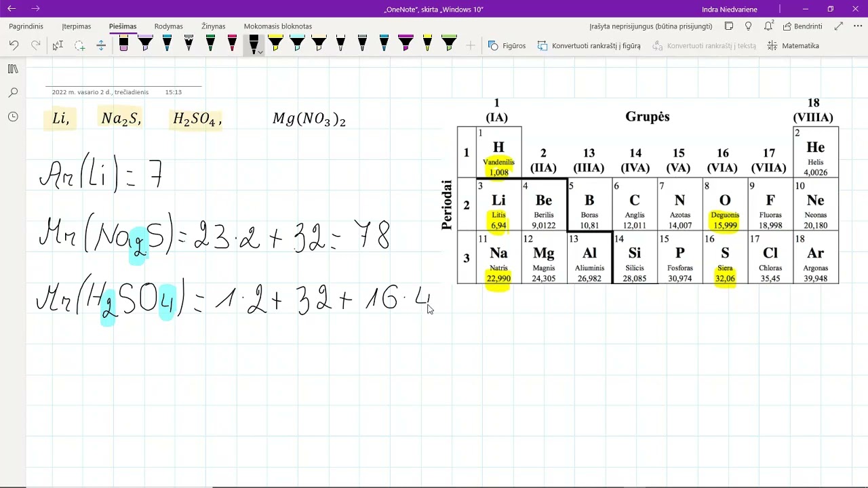Screen dimensions: 868x488
Task: Click Konvertuoti rankraštį į figūrą
Action: (x=589, y=45)
